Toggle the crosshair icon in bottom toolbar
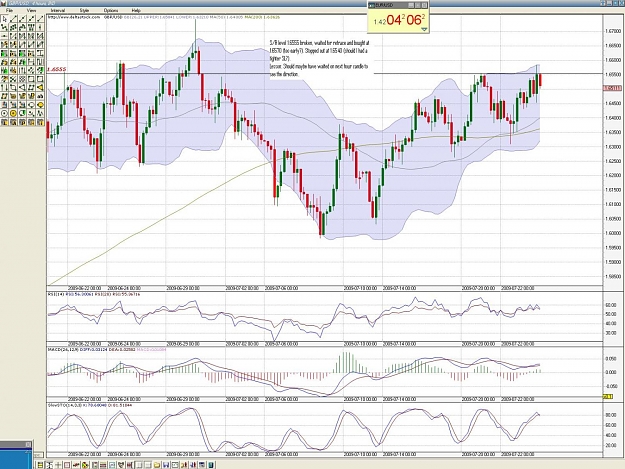This screenshot has height=469, width=625. (58, 465)
